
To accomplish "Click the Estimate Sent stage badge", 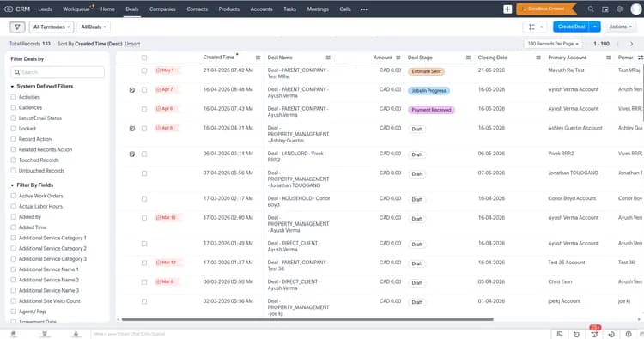I will [426, 71].
